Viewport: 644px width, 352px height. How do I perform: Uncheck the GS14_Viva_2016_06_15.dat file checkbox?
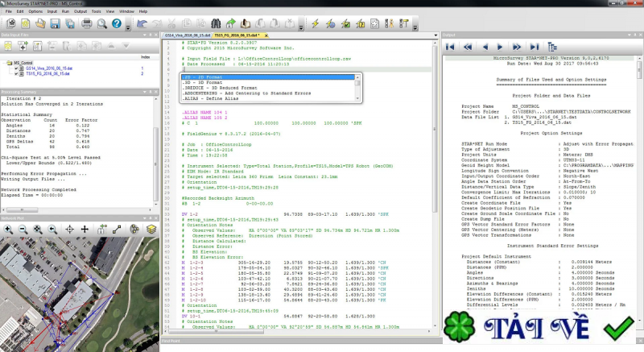[14, 68]
